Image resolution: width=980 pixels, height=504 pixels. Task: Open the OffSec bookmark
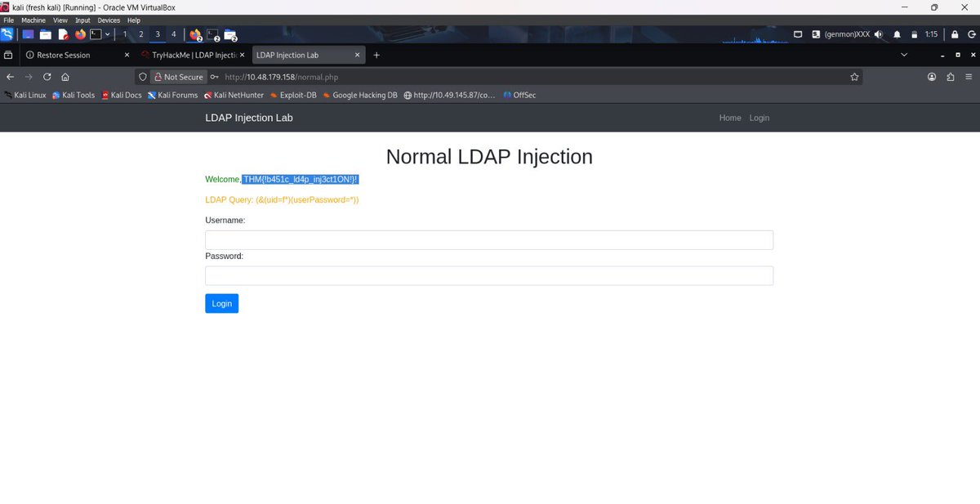[x=519, y=95]
